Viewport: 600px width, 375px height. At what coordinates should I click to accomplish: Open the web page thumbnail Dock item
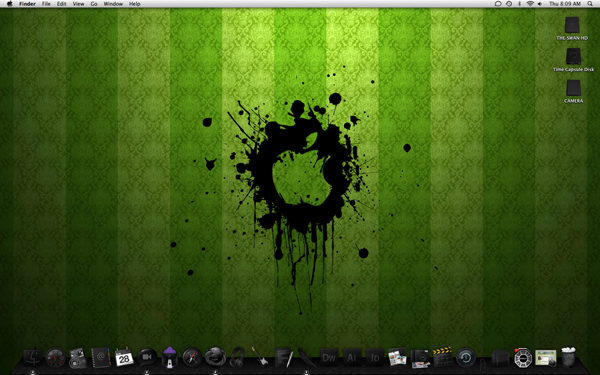[x=546, y=357]
